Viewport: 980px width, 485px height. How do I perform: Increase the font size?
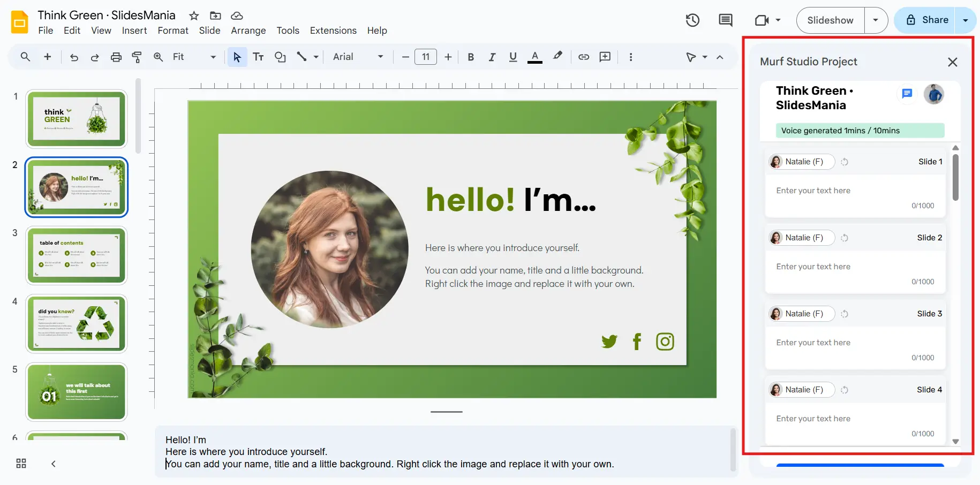pyautogui.click(x=448, y=57)
